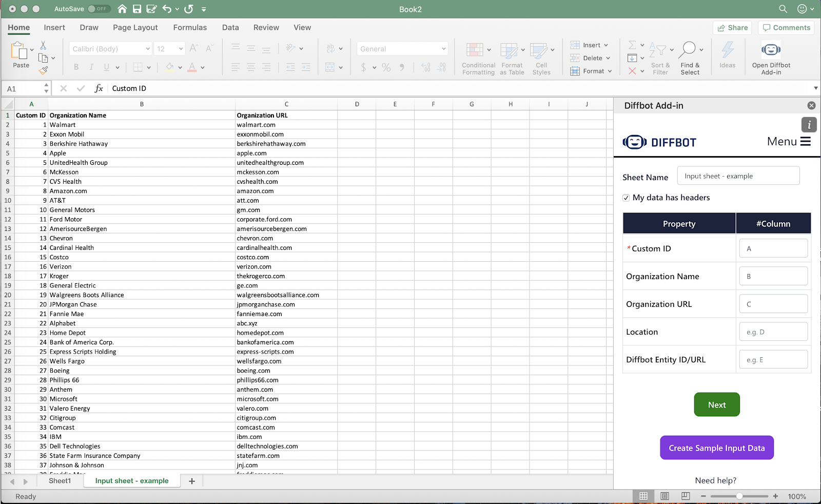Open Format as Table
This screenshot has width=821, height=504.
(512, 59)
